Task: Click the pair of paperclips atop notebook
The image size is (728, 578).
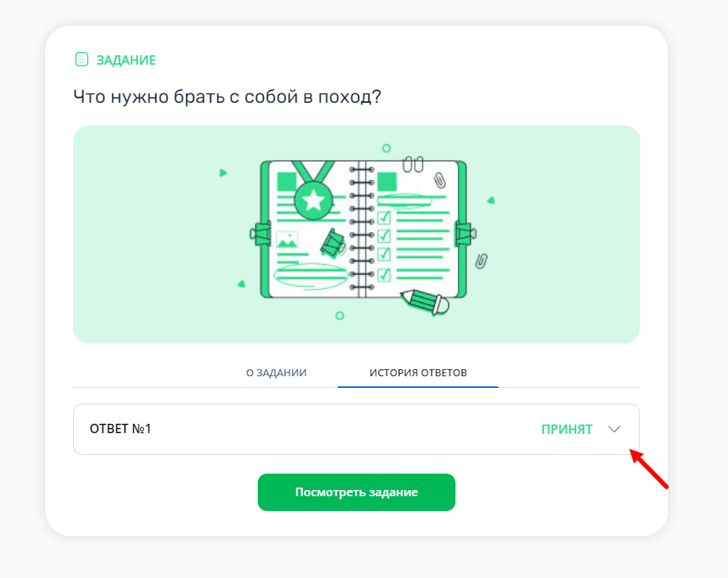Action: tap(413, 164)
